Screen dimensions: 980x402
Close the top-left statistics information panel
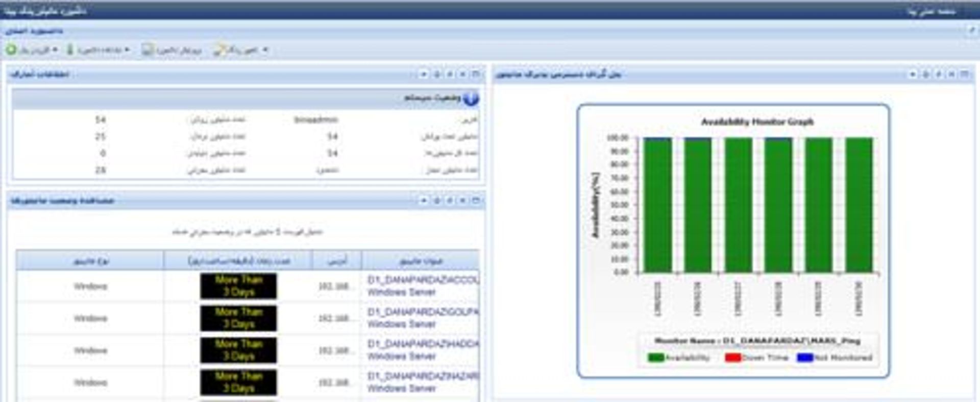click(462, 74)
